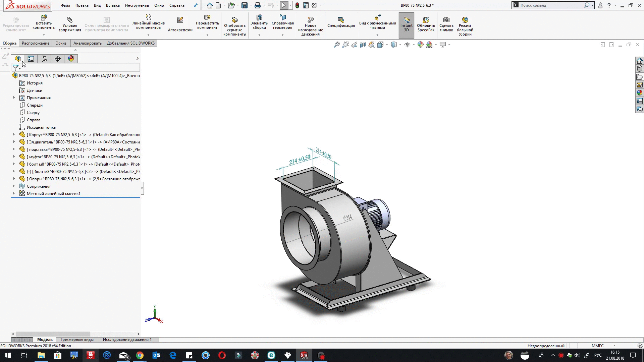This screenshot has height=362, width=644.
Task: Expand the Корпус component in the tree
Action: click(x=14, y=135)
